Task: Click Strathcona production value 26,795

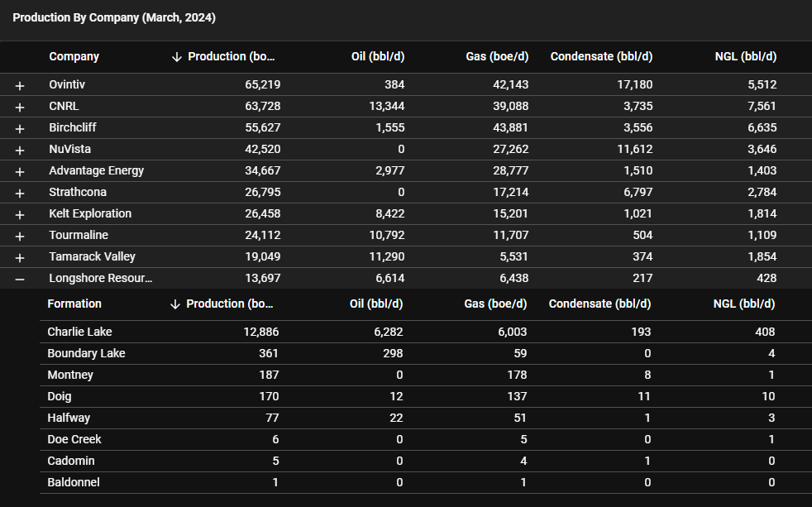Action: [263, 192]
